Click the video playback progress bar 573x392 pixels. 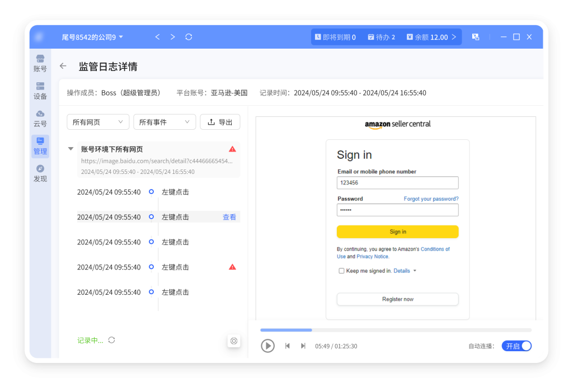(396, 330)
